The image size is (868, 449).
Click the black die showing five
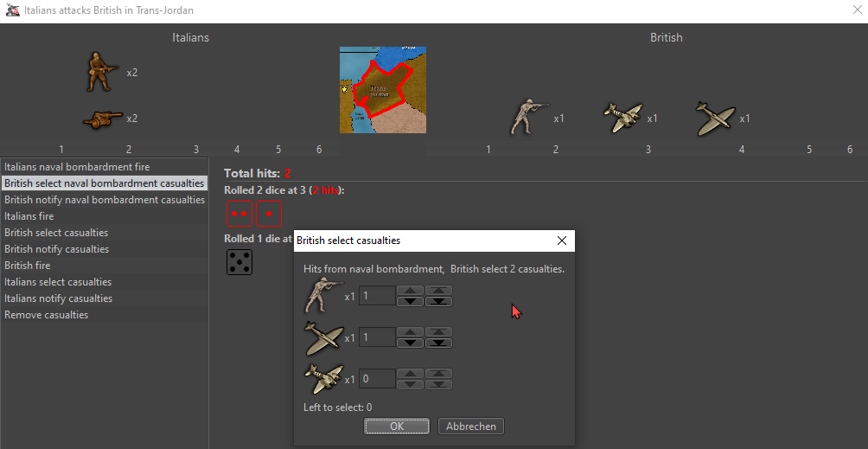(239, 262)
